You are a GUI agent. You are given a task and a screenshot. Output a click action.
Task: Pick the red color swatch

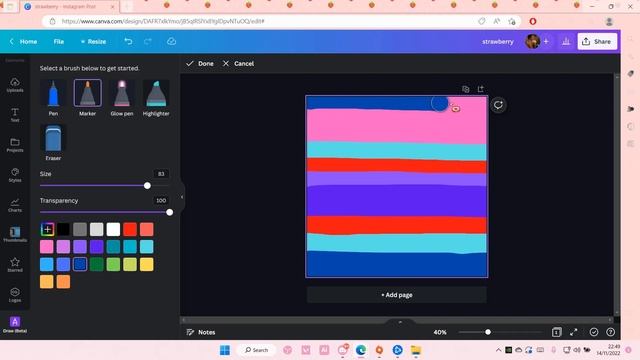point(130,229)
